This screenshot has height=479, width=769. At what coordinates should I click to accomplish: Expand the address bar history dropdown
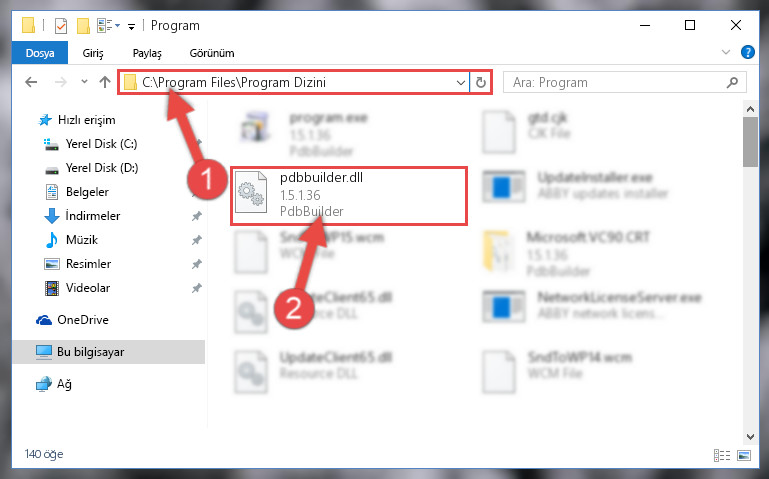click(461, 82)
